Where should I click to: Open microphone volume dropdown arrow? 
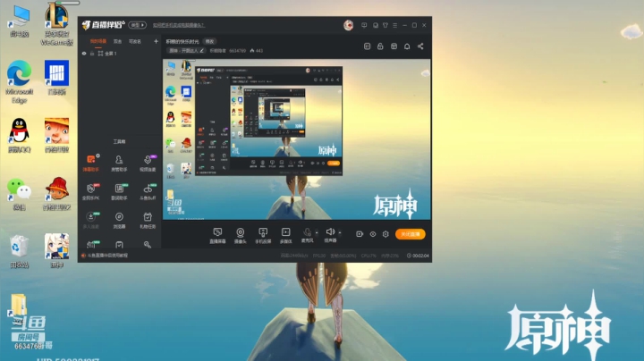[x=317, y=233]
